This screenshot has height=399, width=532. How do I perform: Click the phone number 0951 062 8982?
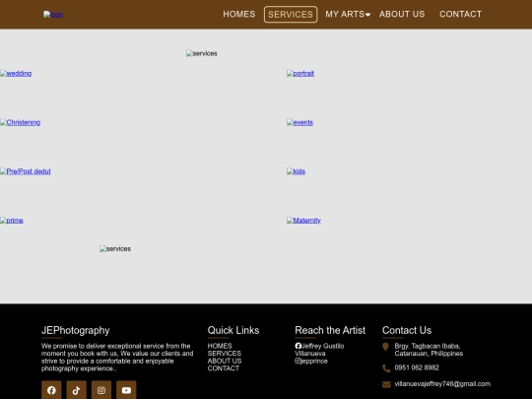(417, 367)
